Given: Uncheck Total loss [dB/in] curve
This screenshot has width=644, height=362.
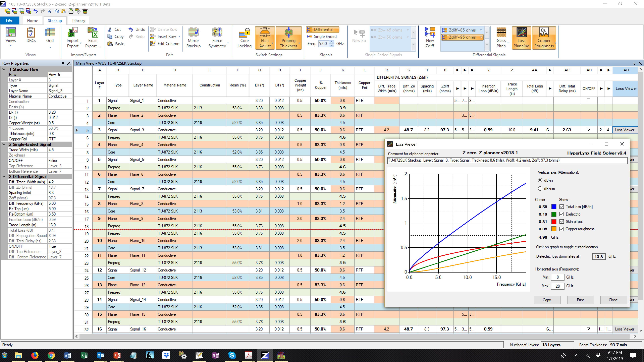Looking at the screenshot, I should pos(561,207).
